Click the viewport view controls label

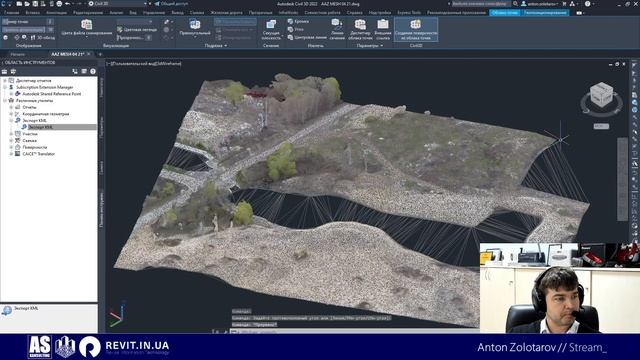(x=144, y=64)
